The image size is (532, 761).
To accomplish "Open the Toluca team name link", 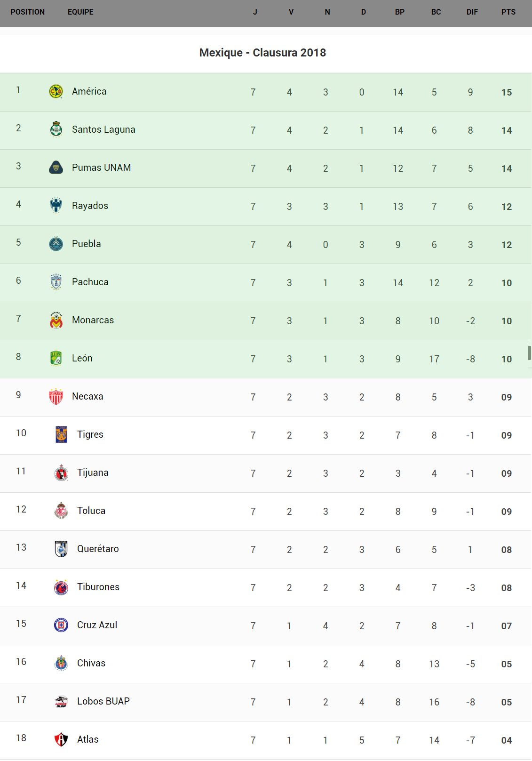I will tap(91, 511).
